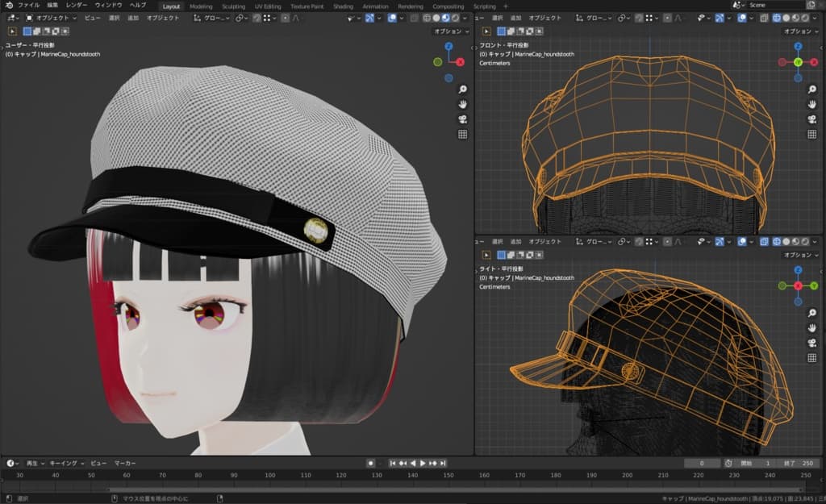Click the zoom magnifier icon in main viewport
The image size is (826, 504).
click(463, 90)
